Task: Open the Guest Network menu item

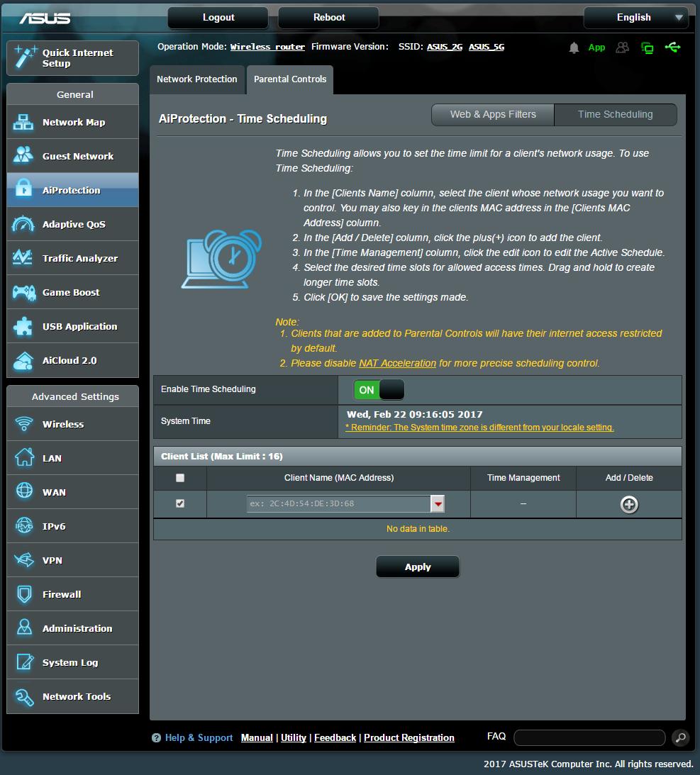Action: [72, 156]
